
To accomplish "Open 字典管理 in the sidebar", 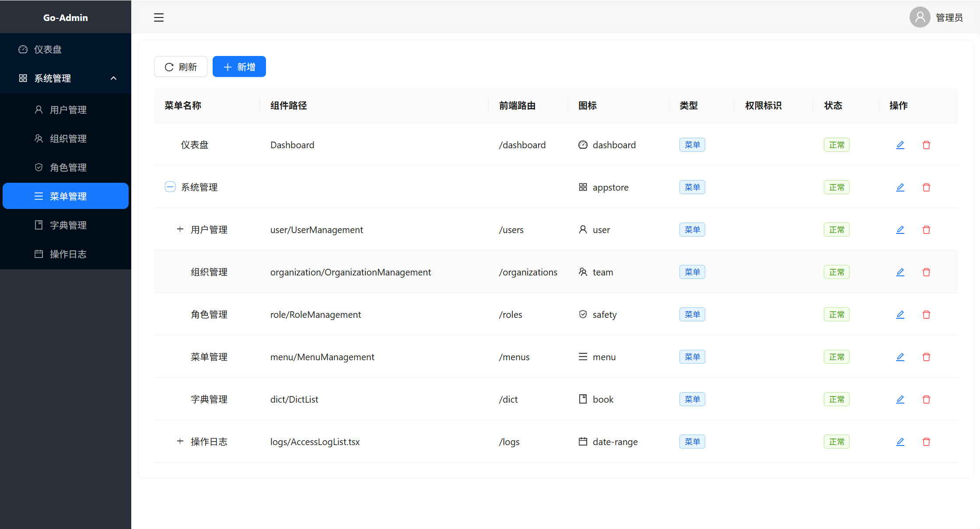I will (x=68, y=225).
